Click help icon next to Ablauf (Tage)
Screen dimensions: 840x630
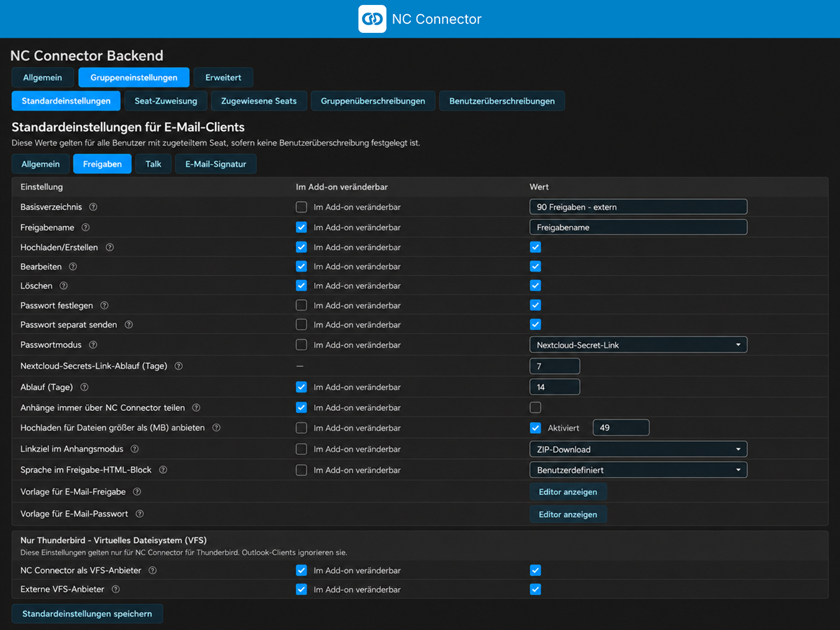click(85, 386)
